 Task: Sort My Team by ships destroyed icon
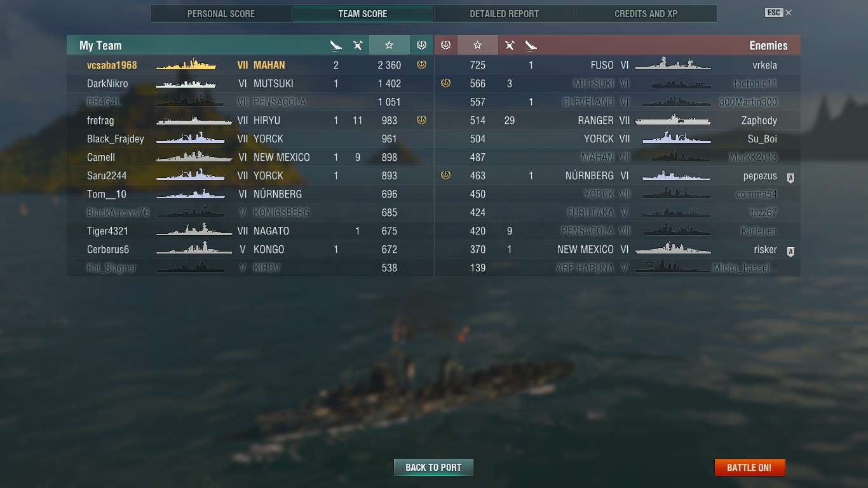(336, 45)
